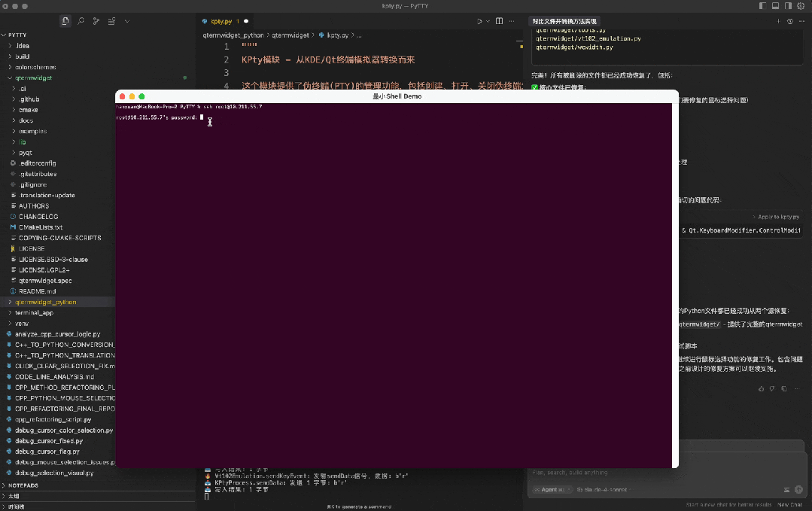This screenshot has height=511, width=812.
Task: Show chat history clock icon
Action: click(790, 21)
